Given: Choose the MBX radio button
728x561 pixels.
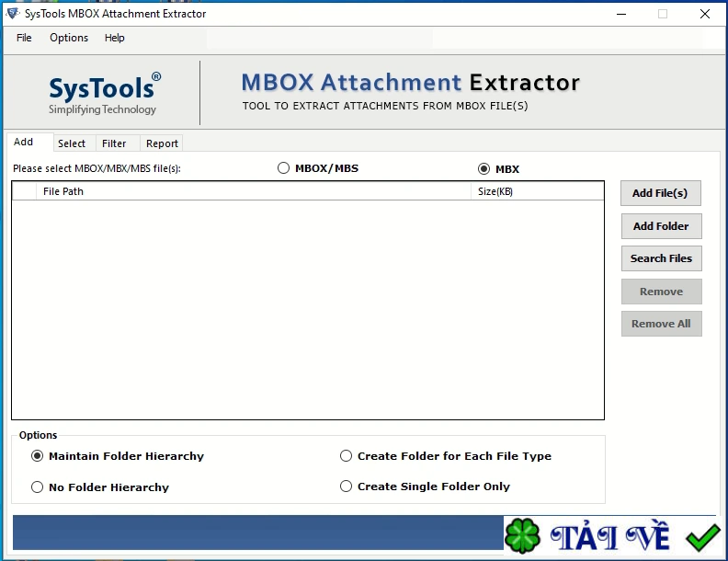Looking at the screenshot, I should [x=484, y=169].
